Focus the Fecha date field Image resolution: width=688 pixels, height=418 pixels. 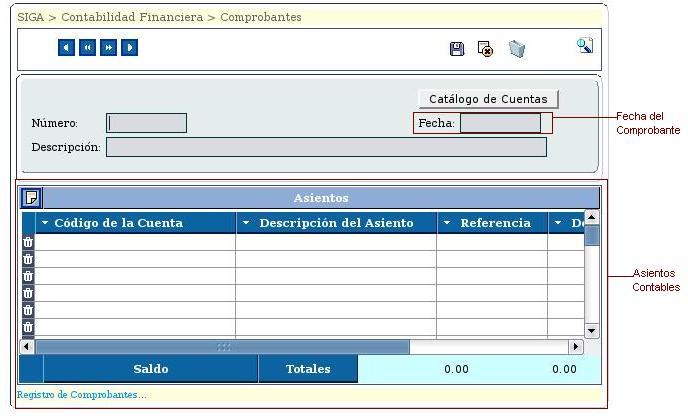(500, 123)
